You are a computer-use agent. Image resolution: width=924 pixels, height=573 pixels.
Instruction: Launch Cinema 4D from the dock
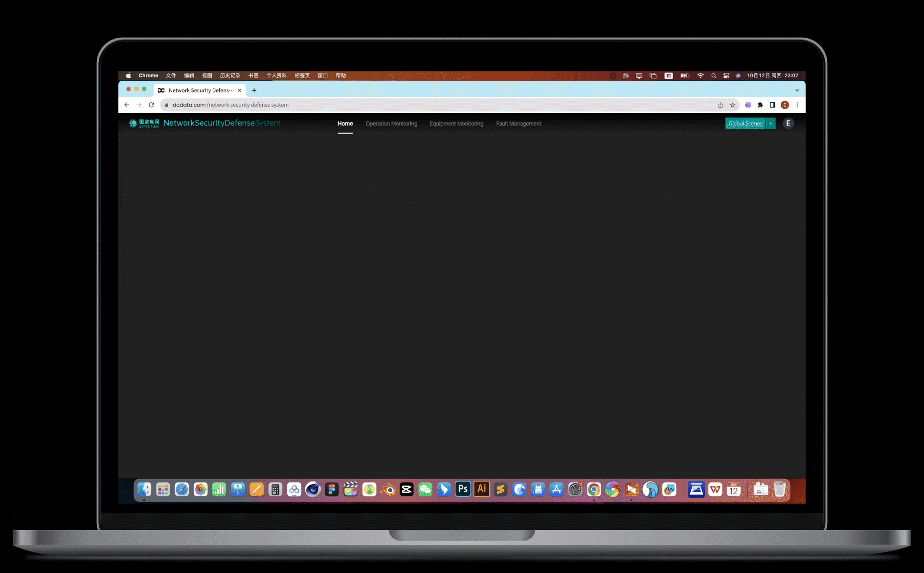coord(313,489)
